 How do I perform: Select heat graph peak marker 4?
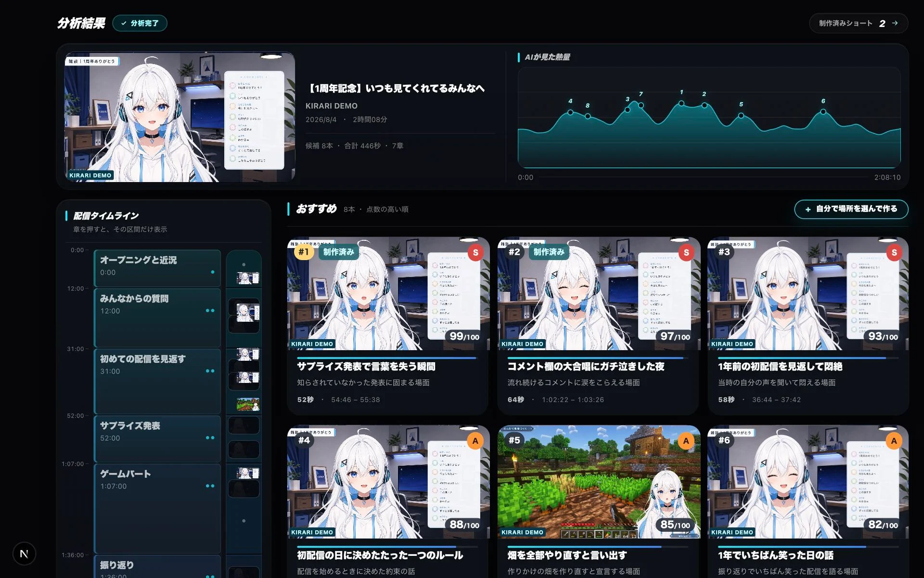570,112
